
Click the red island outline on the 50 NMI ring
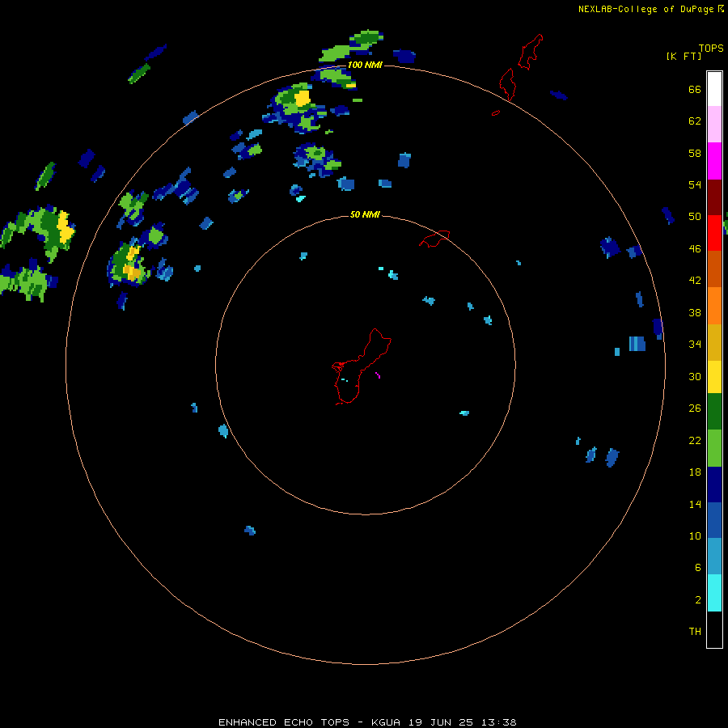tap(434, 239)
